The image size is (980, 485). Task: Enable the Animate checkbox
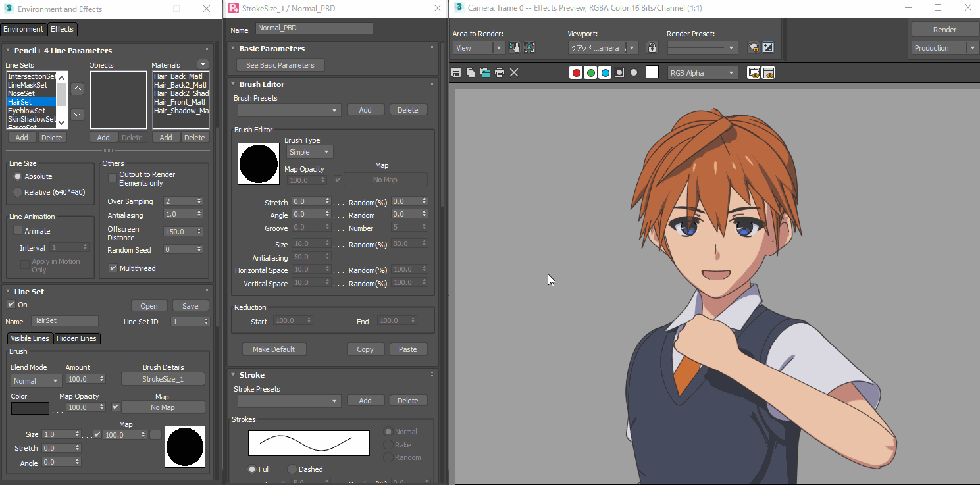(18, 231)
